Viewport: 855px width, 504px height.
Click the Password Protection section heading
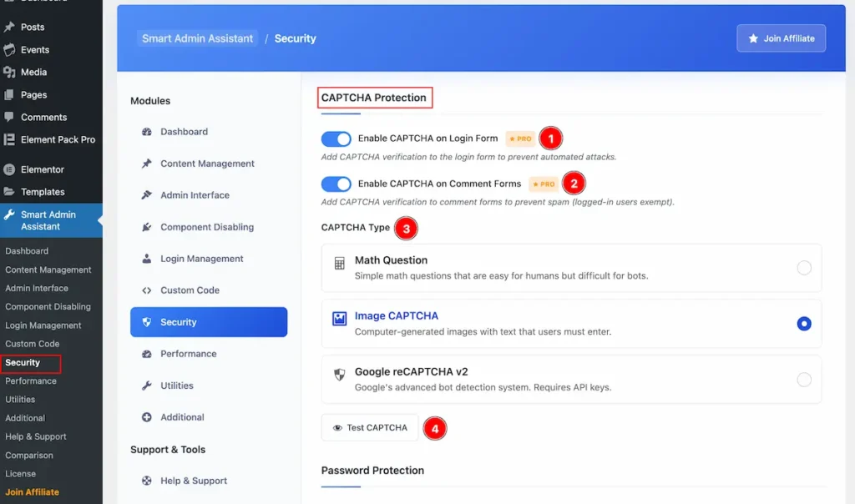coord(372,471)
